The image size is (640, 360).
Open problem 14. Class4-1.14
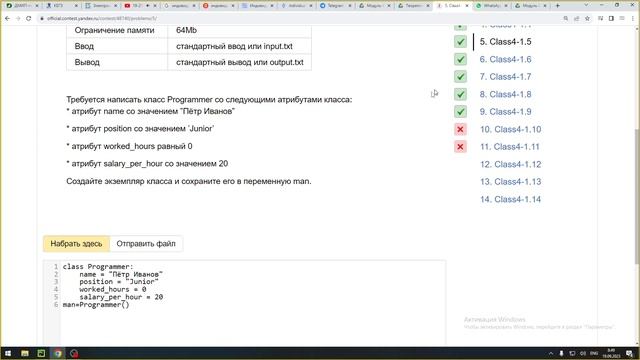pos(510,199)
